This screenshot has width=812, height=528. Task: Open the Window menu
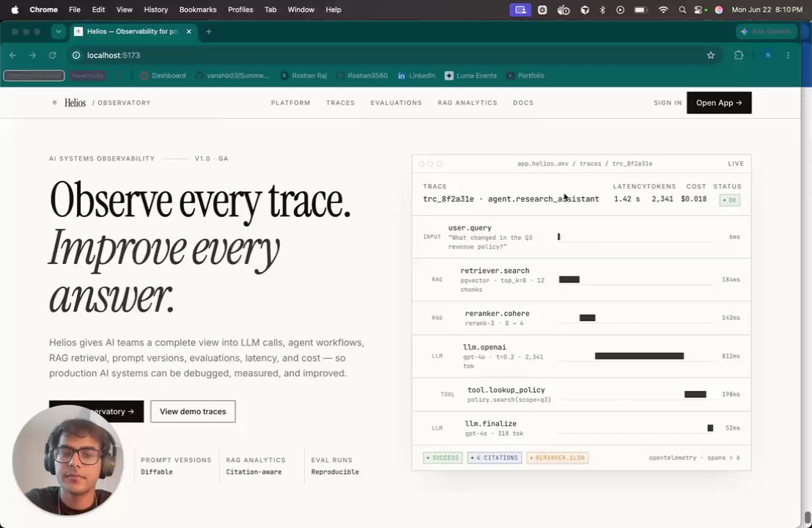tap(301, 10)
